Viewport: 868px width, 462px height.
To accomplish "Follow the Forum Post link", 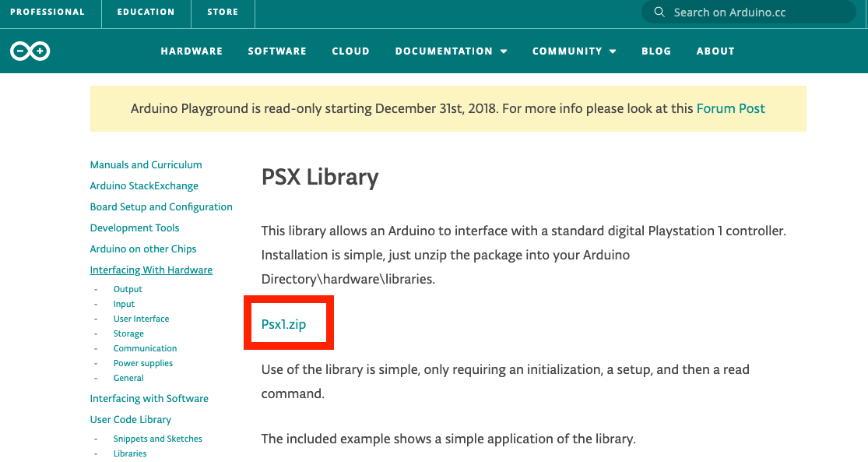I will coord(731,108).
